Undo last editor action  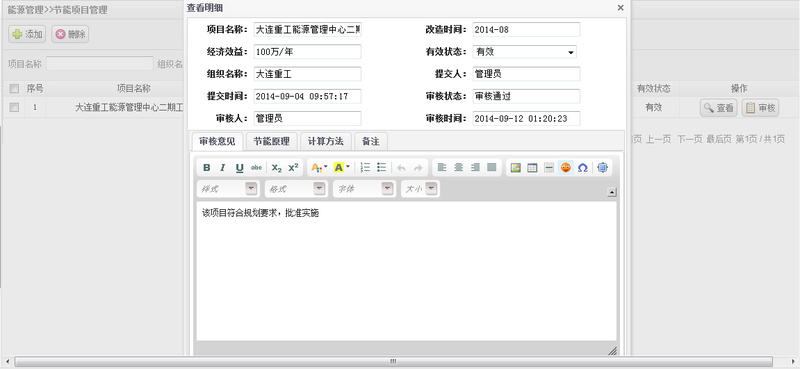[402, 167]
